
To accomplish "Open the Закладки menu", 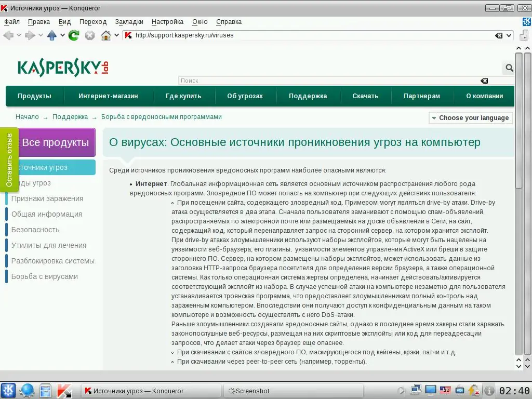I will tap(129, 22).
